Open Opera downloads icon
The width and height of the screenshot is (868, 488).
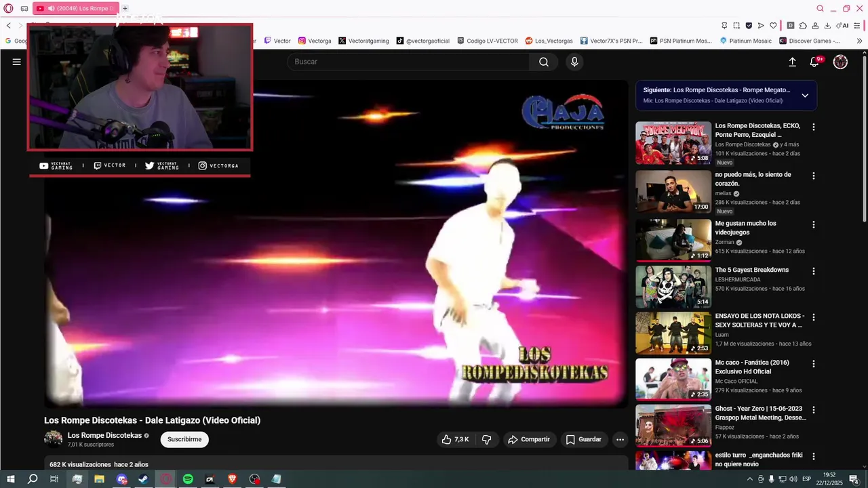click(x=827, y=25)
